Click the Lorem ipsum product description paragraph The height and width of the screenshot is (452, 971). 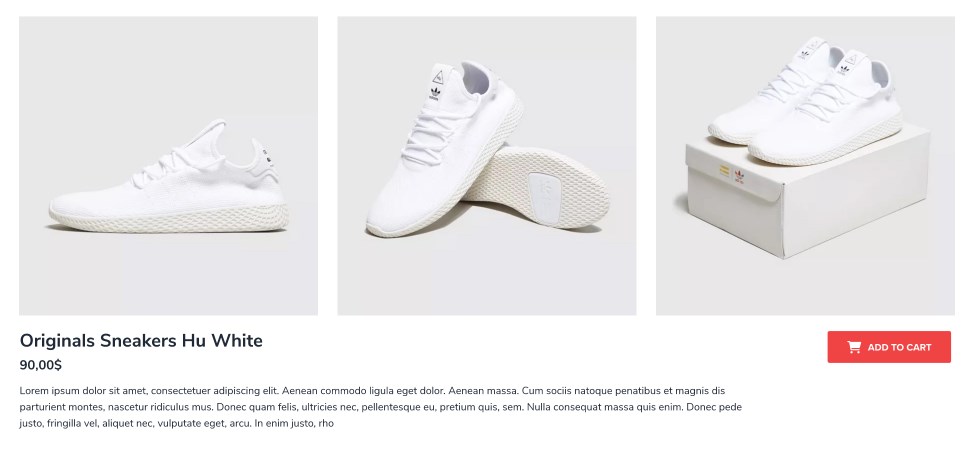pos(380,407)
